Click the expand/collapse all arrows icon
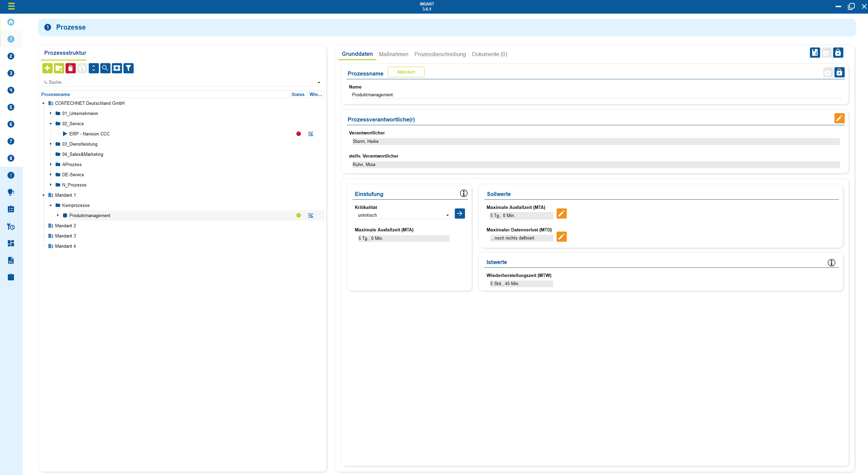868x475 pixels. [x=94, y=68]
